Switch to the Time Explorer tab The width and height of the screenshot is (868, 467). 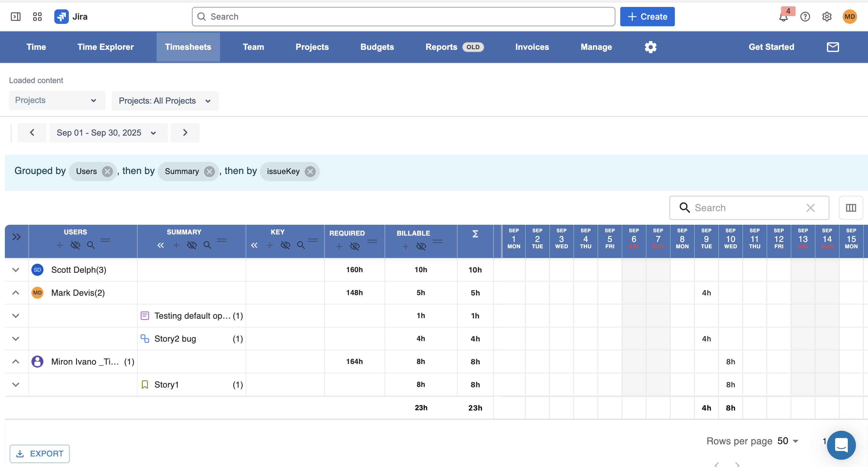click(105, 47)
